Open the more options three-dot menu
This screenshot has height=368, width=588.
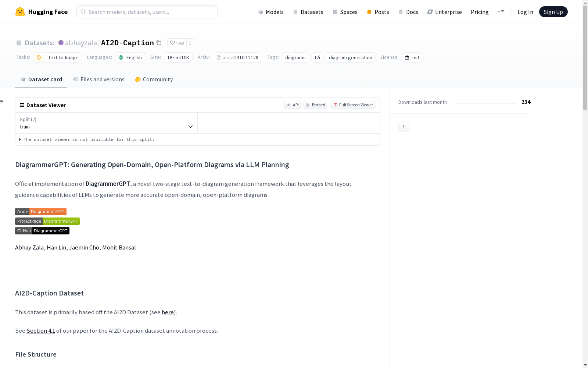(x=404, y=127)
